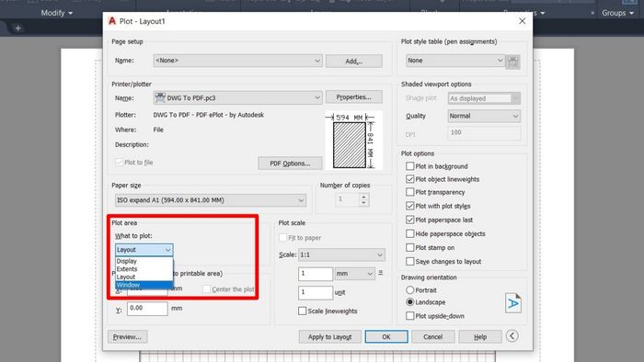
Task: Click the Properties... button
Action: tap(354, 97)
